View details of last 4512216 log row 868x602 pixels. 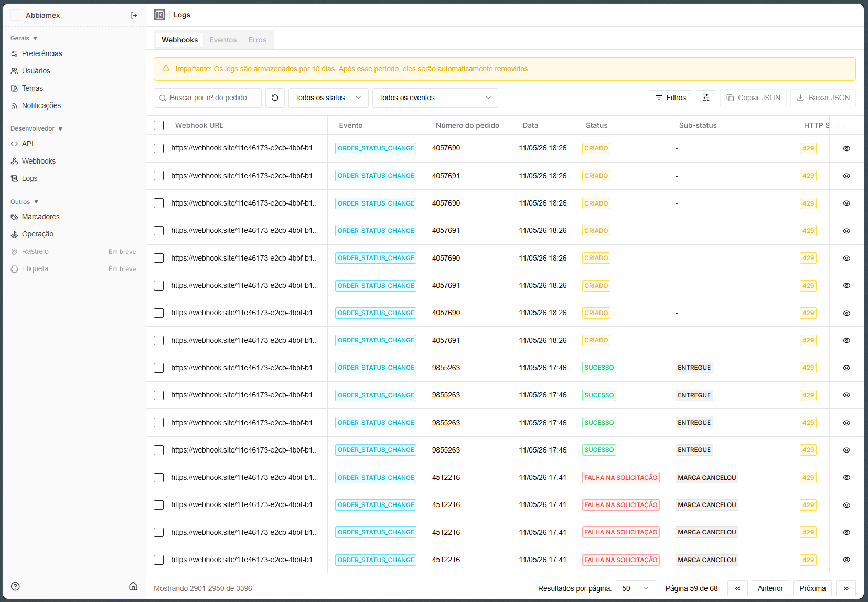tap(846, 560)
